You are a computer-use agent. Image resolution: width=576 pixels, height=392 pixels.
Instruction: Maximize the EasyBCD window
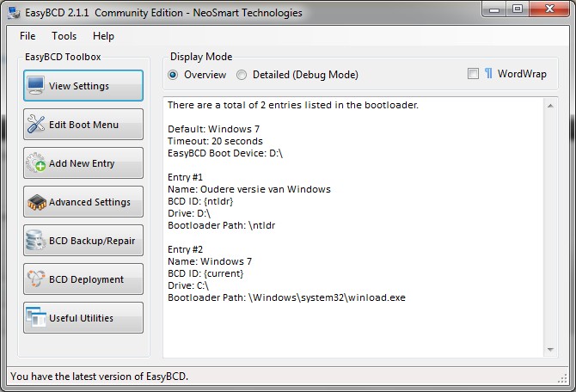518,9
